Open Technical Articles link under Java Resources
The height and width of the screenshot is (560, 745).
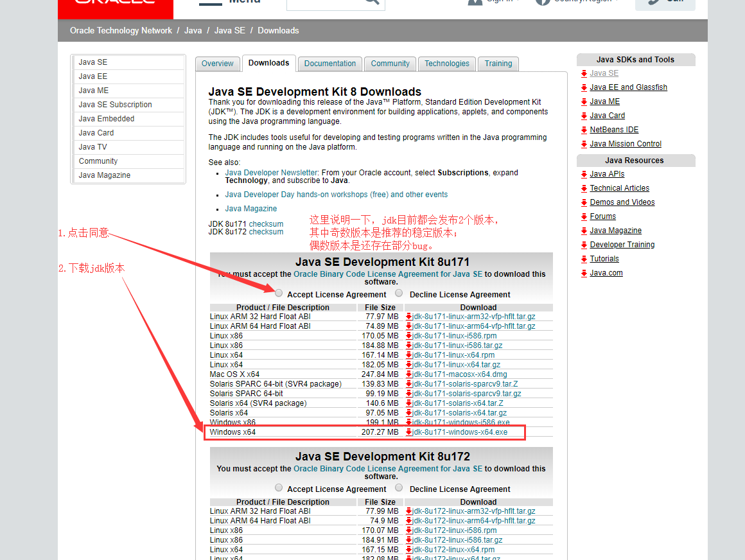620,188
